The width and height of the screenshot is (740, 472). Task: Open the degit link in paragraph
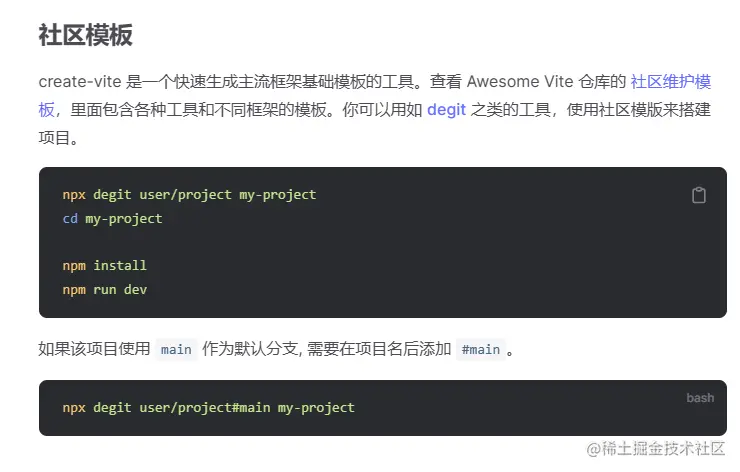tap(446, 110)
